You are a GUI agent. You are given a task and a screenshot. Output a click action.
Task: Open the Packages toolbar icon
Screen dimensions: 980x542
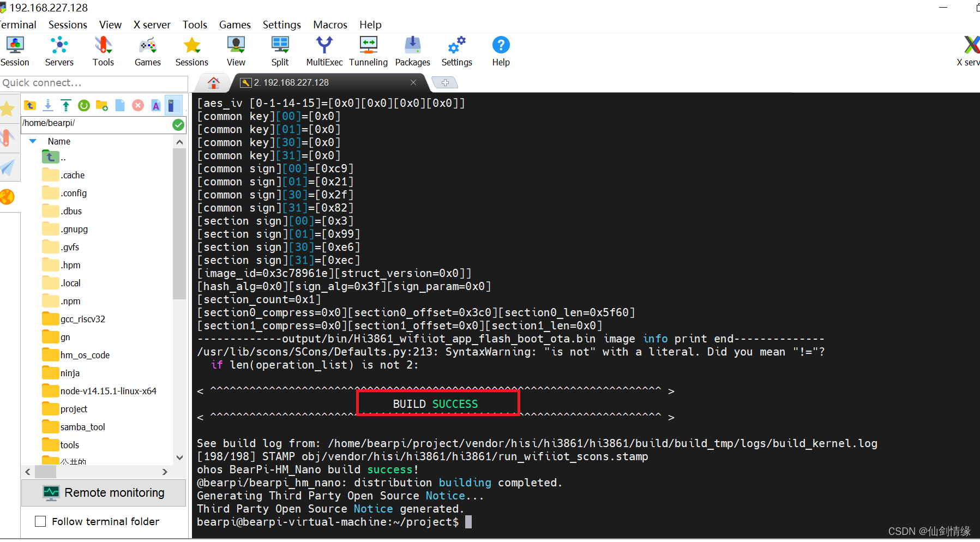coord(413,51)
